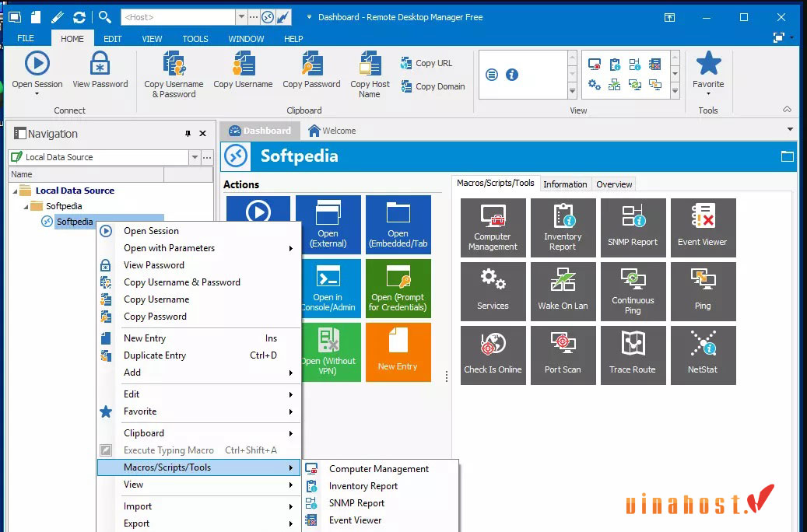
Task: Open the FILE ribbon tab
Action: click(x=25, y=39)
